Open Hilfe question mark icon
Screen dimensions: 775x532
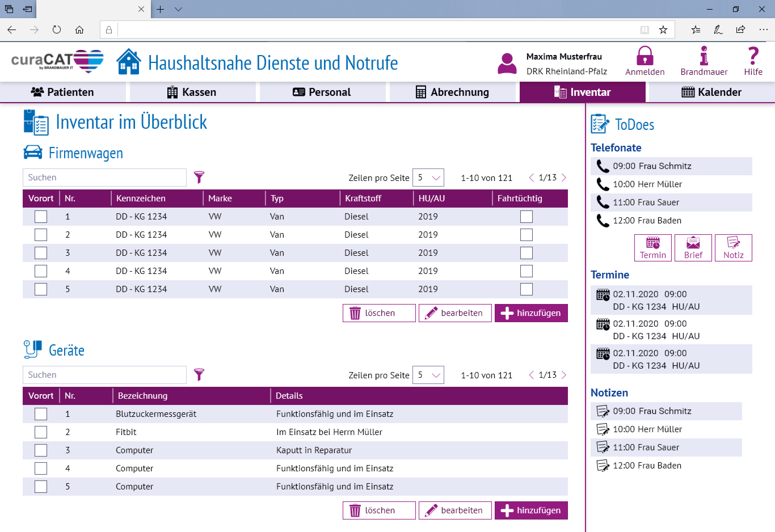point(753,55)
